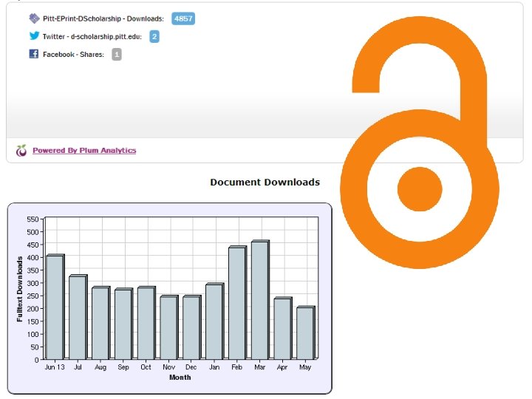
Task: Click the tallest Mar bar in chart
Action: pos(260,299)
